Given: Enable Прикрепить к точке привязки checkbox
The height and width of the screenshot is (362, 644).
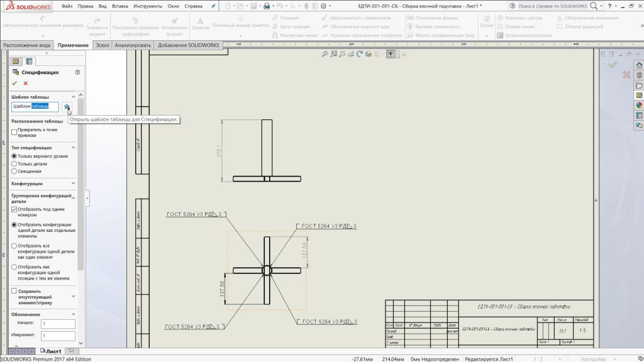Looking at the screenshot, I should pos(14,132).
